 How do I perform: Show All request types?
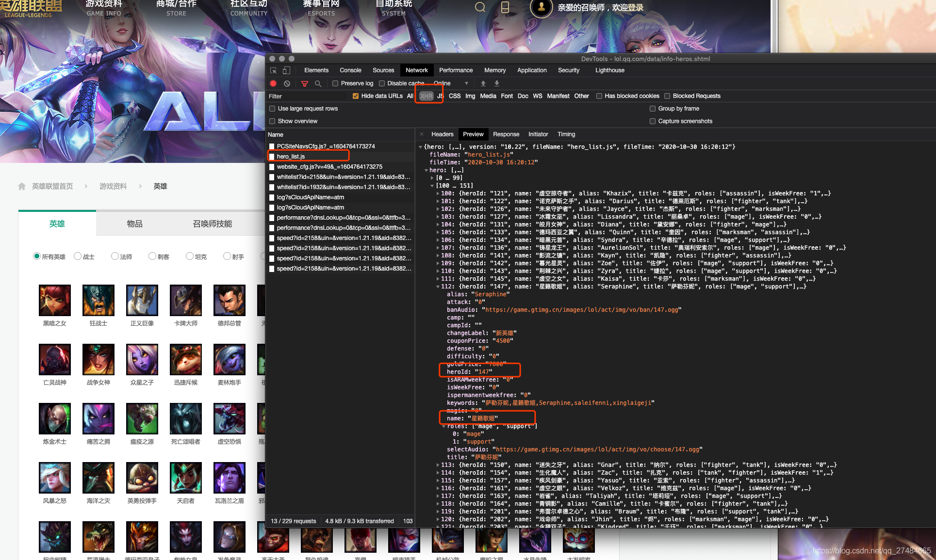410,96
